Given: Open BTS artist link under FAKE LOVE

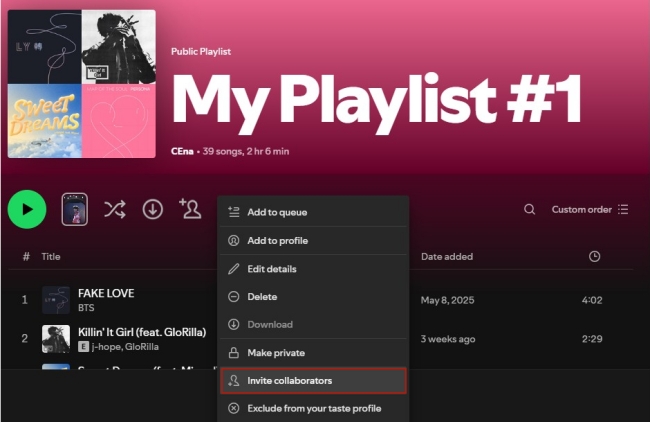Looking at the screenshot, I should point(86,308).
